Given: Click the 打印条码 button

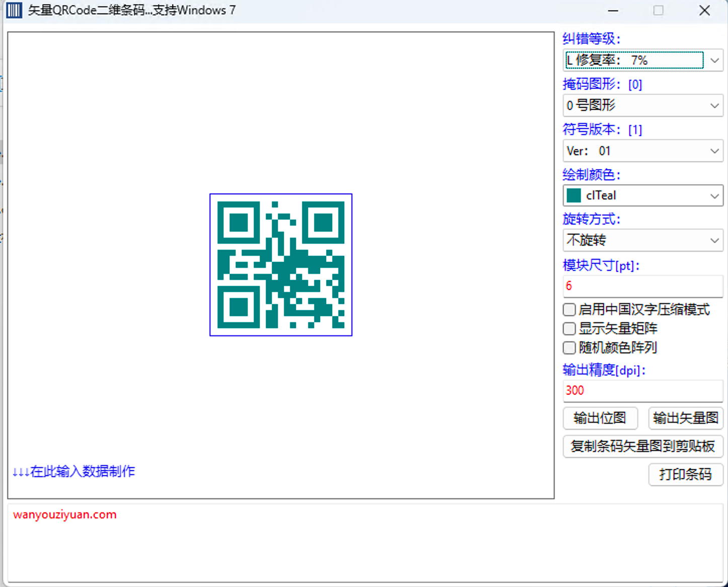Looking at the screenshot, I should click(686, 474).
